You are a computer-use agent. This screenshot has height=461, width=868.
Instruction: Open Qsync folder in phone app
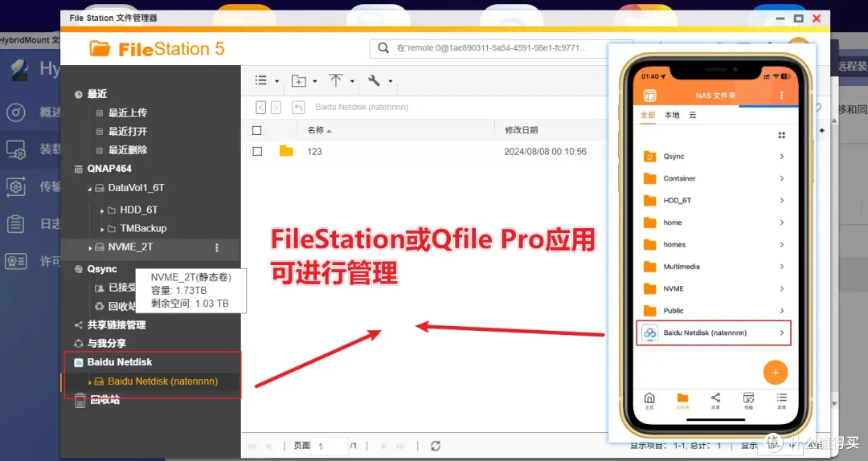714,157
